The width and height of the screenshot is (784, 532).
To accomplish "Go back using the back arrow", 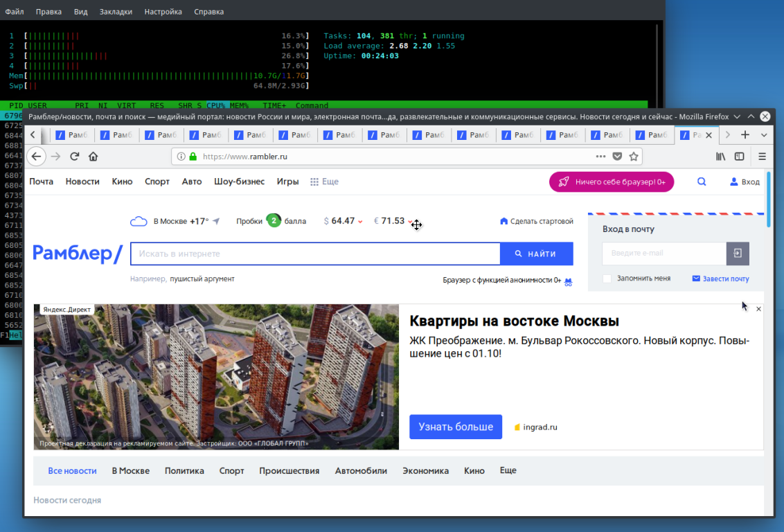I will tap(36, 157).
